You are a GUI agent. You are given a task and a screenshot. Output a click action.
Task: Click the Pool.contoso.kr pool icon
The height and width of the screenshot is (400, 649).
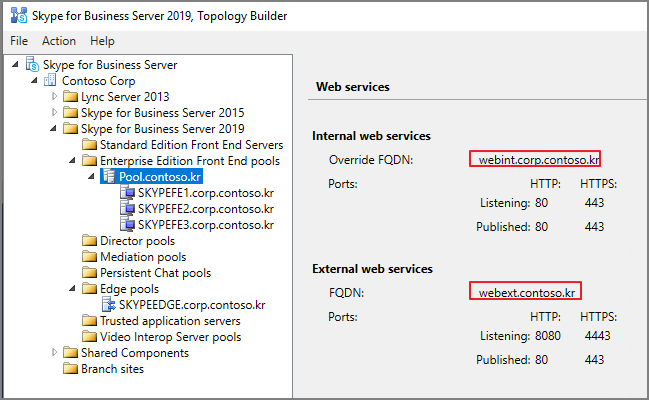109,176
